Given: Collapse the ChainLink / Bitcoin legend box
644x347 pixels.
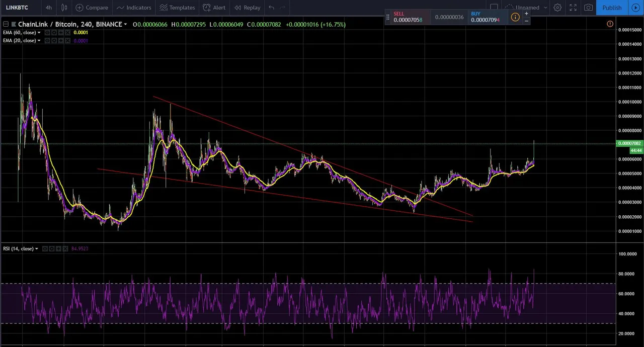Looking at the screenshot, I should coord(6,24).
